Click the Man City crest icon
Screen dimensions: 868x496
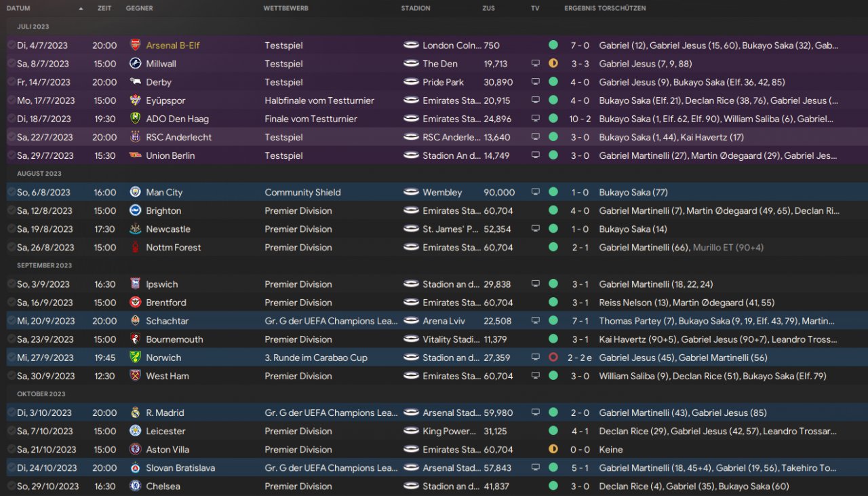pyautogui.click(x=136, y=192)
